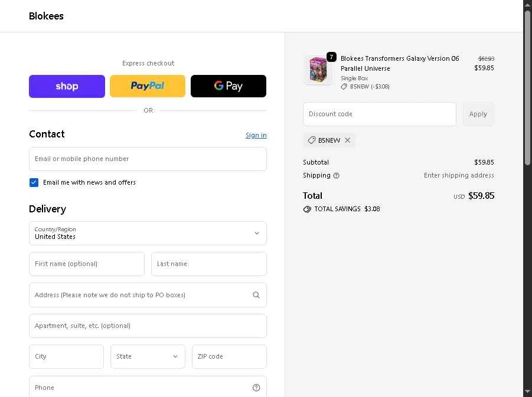Viewport: 532px width, 397px height.
Task: Click the tag icon on the B5NEW chip
Action: [x=311, y=140]
